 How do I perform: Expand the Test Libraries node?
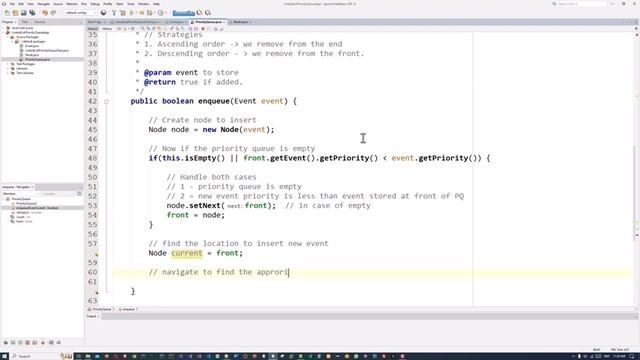click(8, 73)
